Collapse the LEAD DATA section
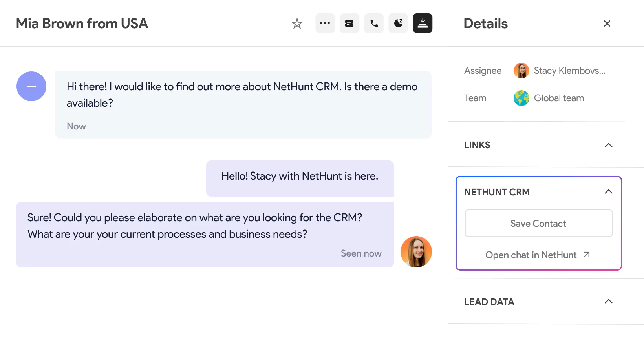 (609, 302)
